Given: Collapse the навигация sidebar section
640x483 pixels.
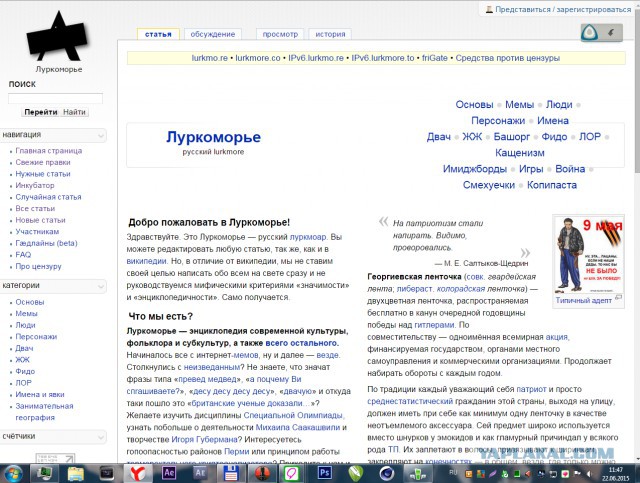Looking at the screenshot, I should 101,135.
